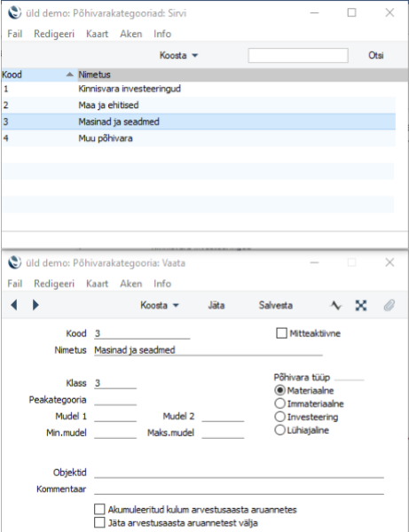Open Koosta dropdown in the browse window
This screenshot has height=532, width=409.
point(178,55)
